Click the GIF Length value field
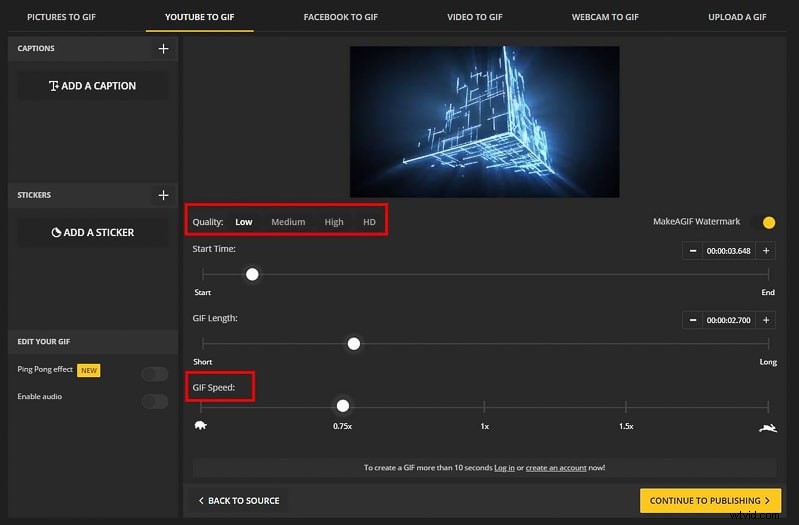 tap(729, 320)
